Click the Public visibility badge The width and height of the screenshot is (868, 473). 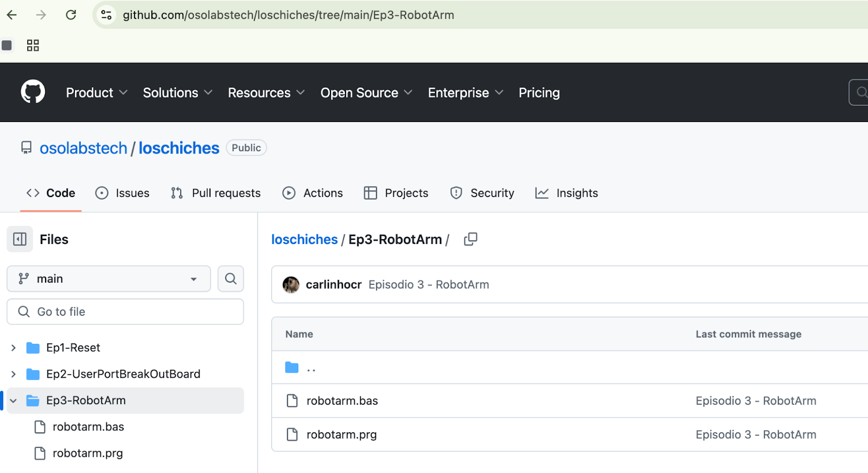[x=246, y=148]
